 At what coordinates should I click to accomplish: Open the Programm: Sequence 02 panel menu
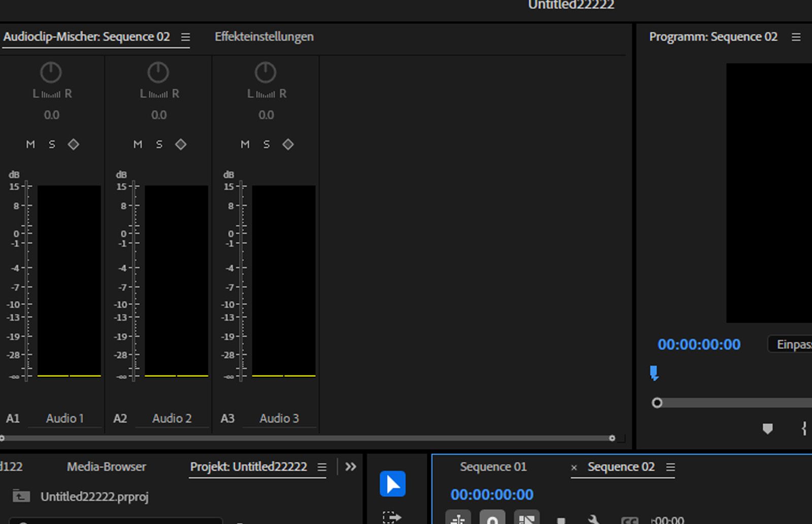(796, 37)
